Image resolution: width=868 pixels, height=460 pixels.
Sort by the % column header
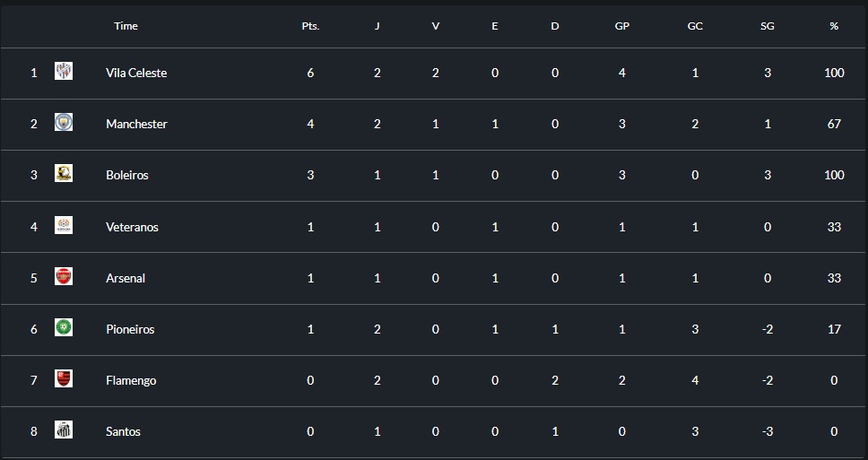pos(834,26)
